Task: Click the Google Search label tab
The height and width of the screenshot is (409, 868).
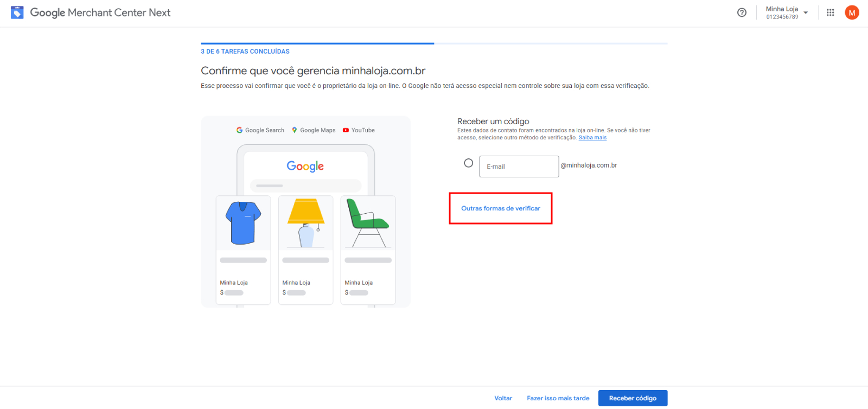Action: pos(265,130)
